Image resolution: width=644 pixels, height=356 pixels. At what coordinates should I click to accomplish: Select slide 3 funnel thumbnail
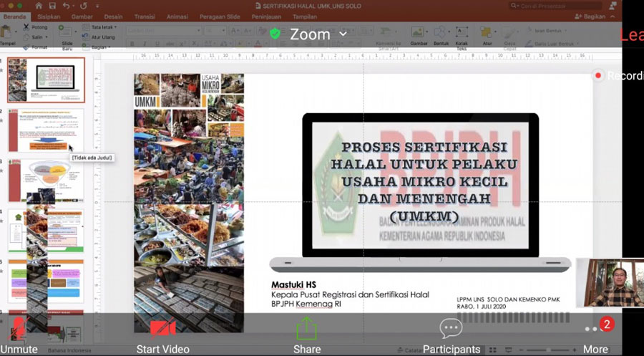click(46, 181)
